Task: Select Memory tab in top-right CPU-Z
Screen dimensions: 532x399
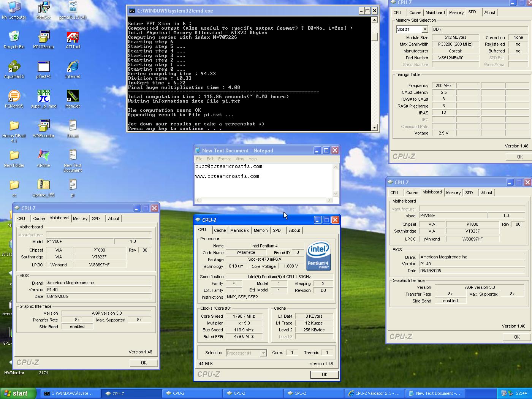Action: click(x=456, y=13)
